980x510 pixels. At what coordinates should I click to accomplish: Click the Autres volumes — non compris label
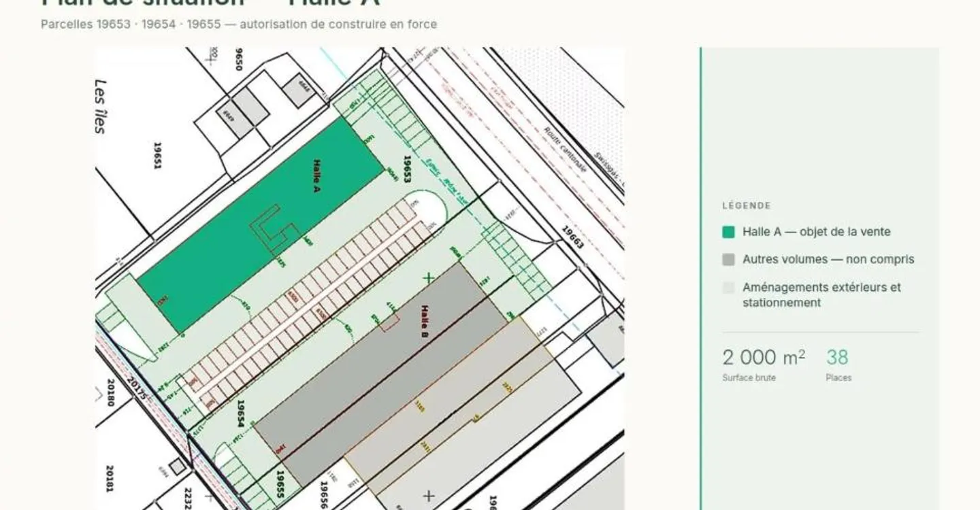828,260
